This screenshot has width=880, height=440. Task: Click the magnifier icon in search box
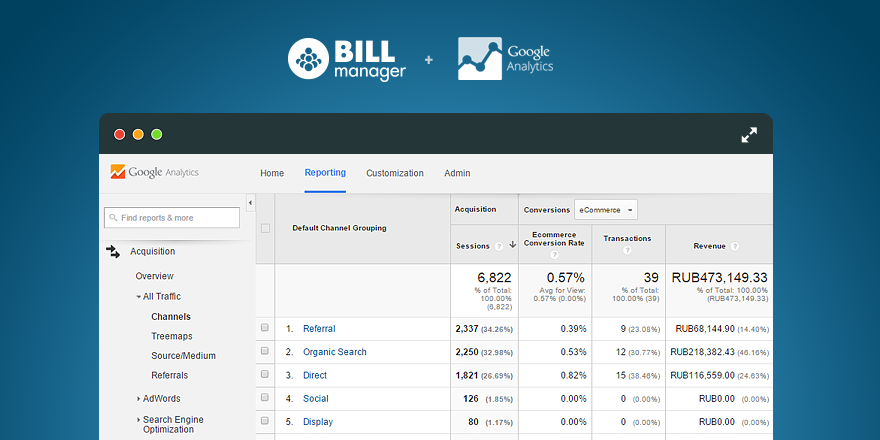[x=113, y=218]
